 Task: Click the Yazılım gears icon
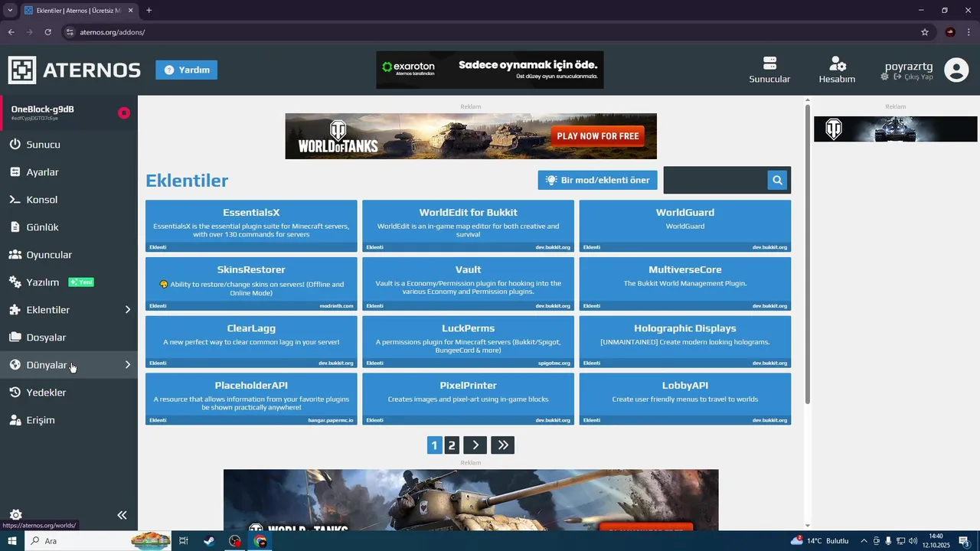(15, 282)
